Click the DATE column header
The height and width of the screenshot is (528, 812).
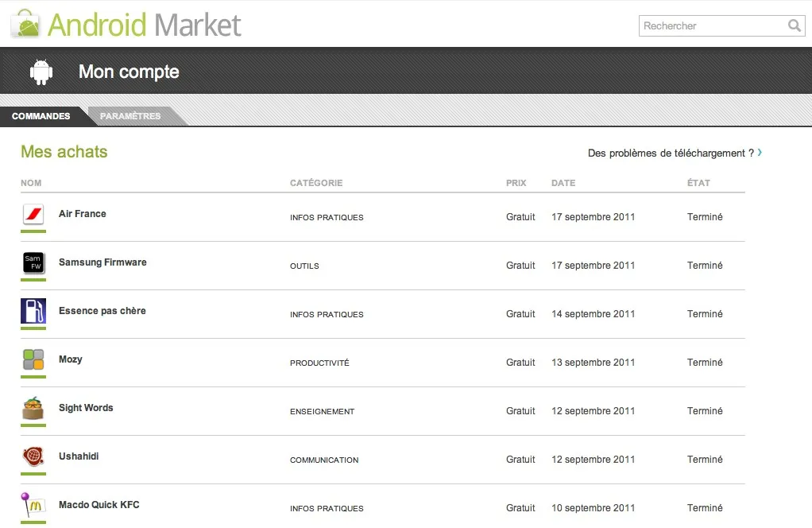pos(563,183)
